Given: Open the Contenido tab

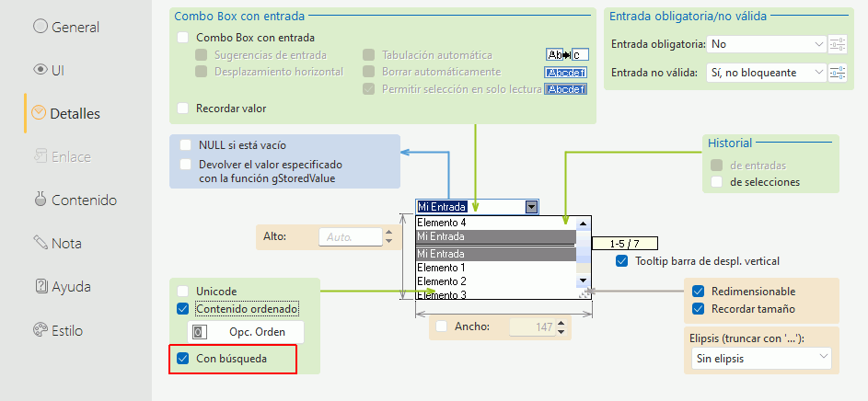Looking at the screenshot, I should click(x=75, y=200).
